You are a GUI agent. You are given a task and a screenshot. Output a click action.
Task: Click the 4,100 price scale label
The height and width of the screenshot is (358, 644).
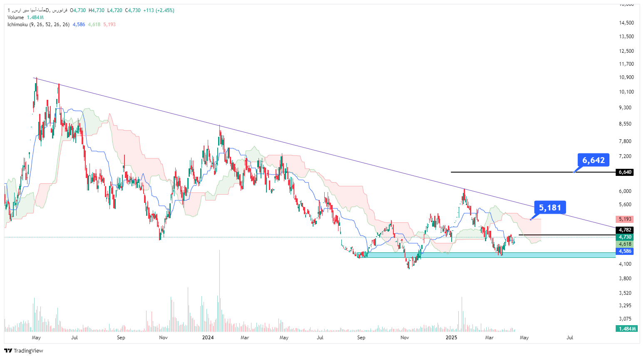coord(625,264)
